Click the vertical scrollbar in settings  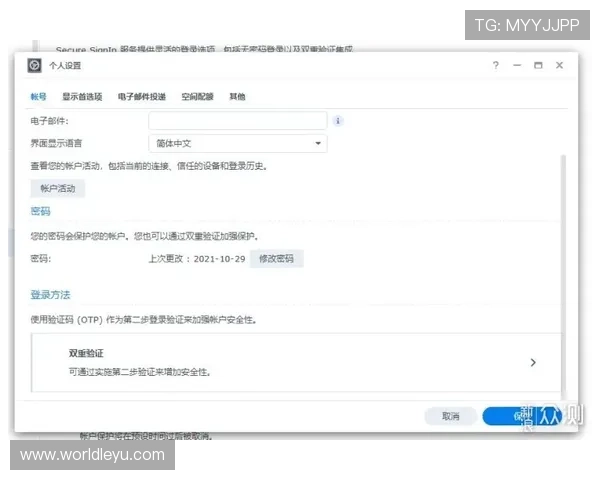(x=563, y=277)
